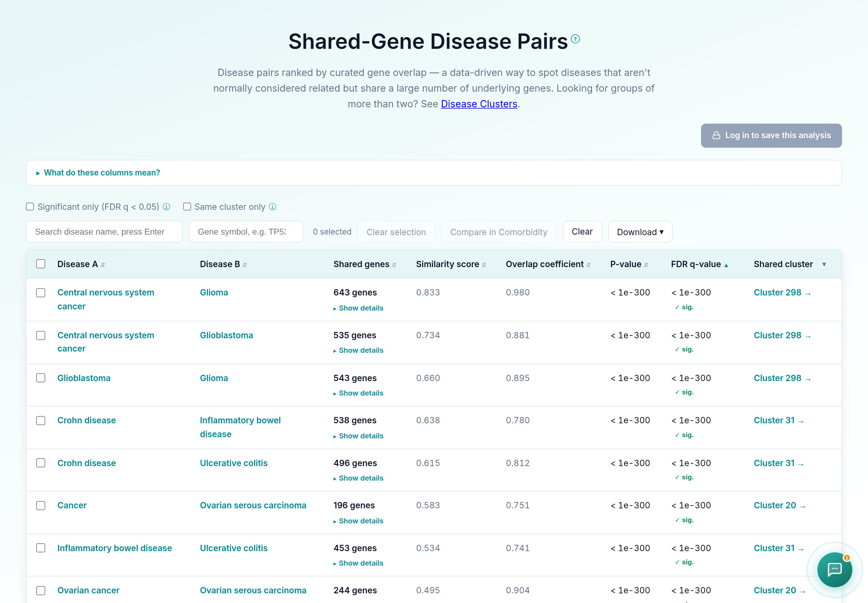The image size is (868, 603).
Task: Sort by Similarity score column
Action: (x=451, y=264)
